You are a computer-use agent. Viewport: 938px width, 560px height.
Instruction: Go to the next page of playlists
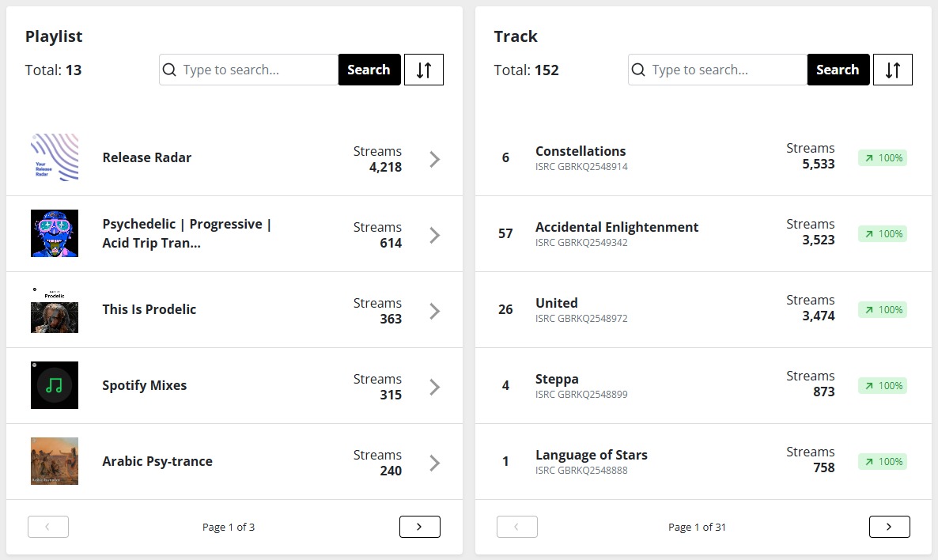pos(419,527)
